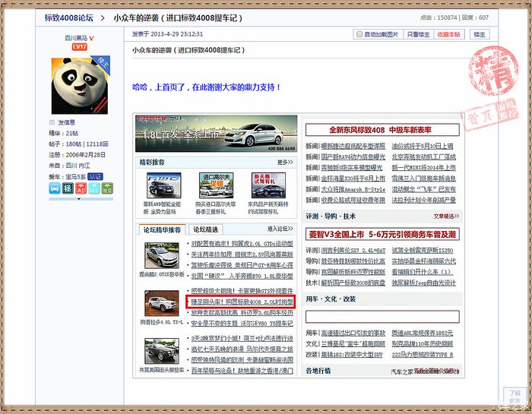Click the envelope icon beside 发信息
The image size is (532, 414).
coord(52,122)
